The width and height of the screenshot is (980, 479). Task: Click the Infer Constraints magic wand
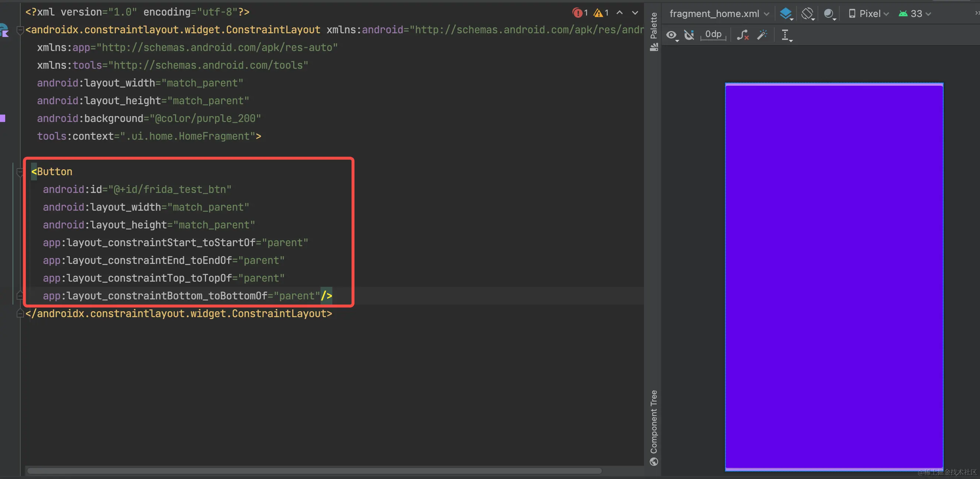coord(762,35)
